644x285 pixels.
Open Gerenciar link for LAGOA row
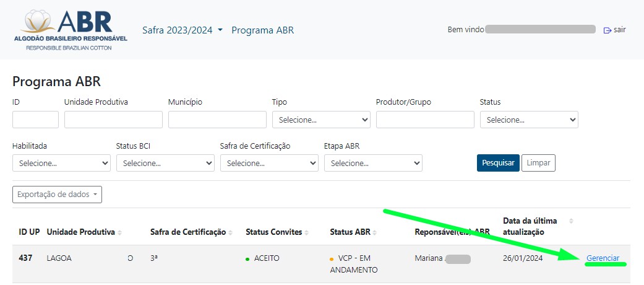click(603, 258)
